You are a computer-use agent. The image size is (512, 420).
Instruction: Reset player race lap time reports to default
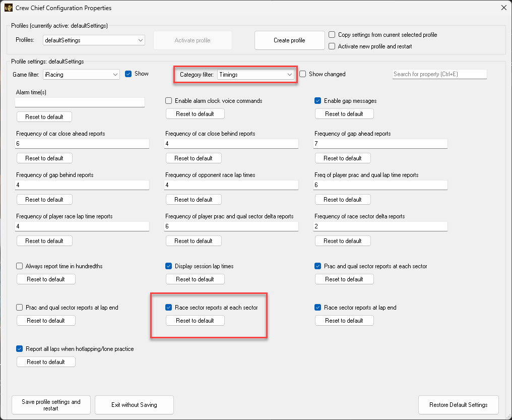(x=44, y=241)
